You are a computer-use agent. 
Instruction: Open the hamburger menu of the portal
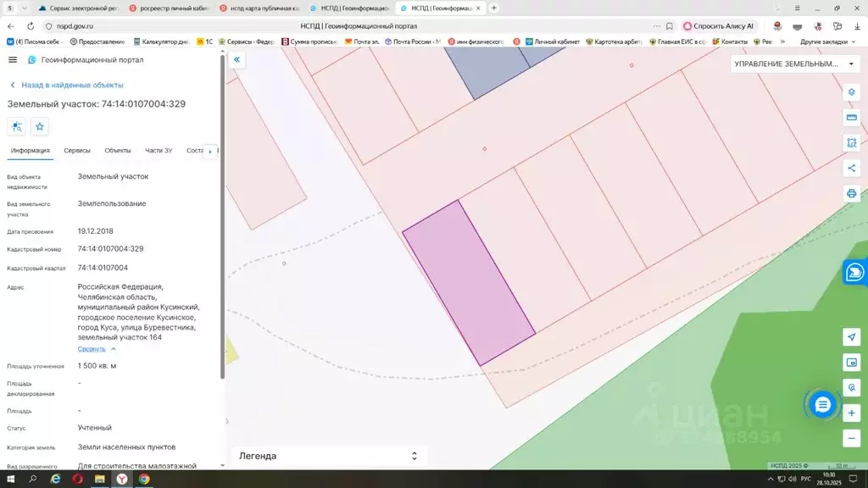[12, 60]
